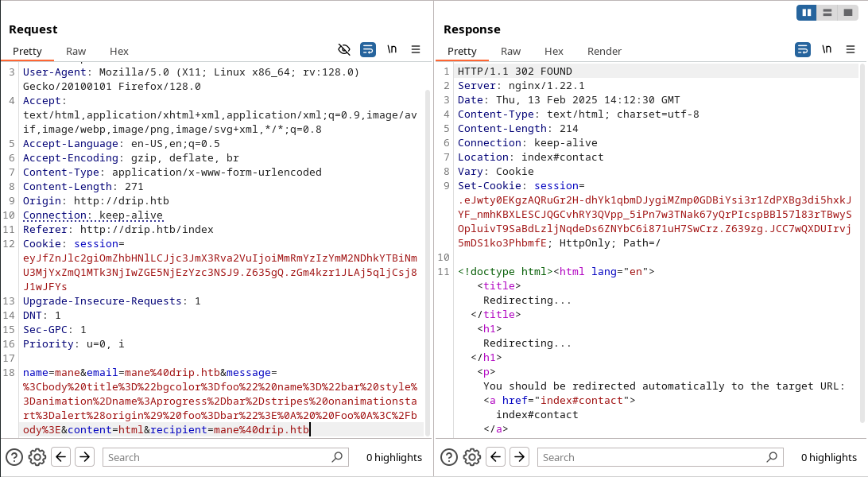Select top-bottom stacked layout icon
Image resolution: width=868 pixels, height=477 pixels.
point(827,12)
